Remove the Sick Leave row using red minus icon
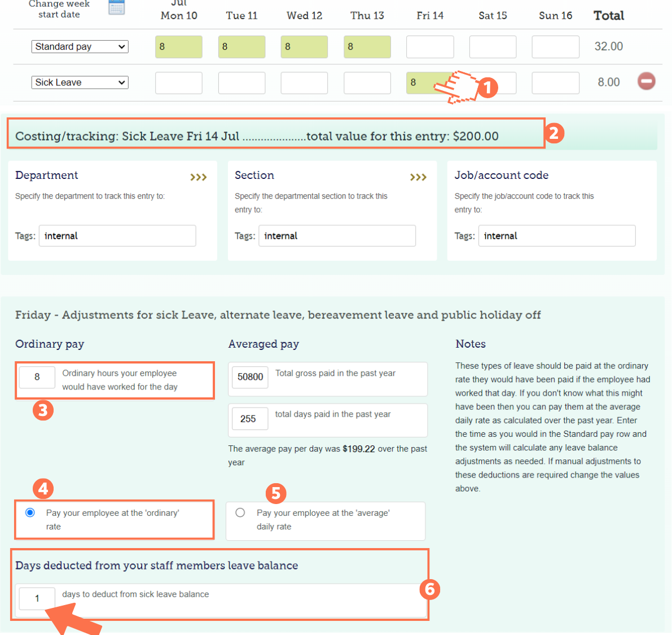The height and width of the screenshot is (635, 672). click(647, 81)
